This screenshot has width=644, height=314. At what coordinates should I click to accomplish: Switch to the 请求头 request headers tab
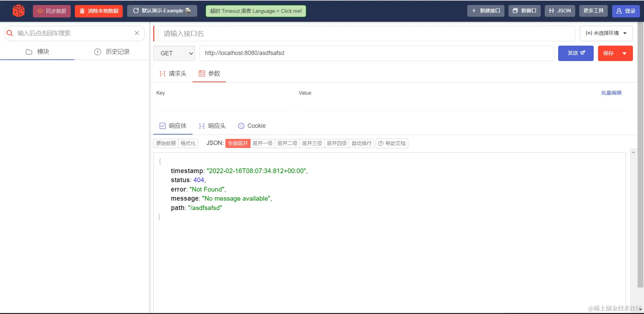point(173,73)
